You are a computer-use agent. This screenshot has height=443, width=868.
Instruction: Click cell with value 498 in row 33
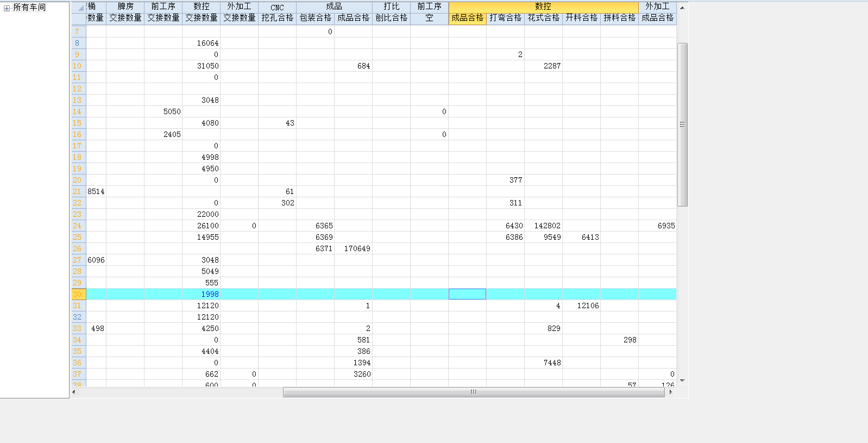click(96, 328)
